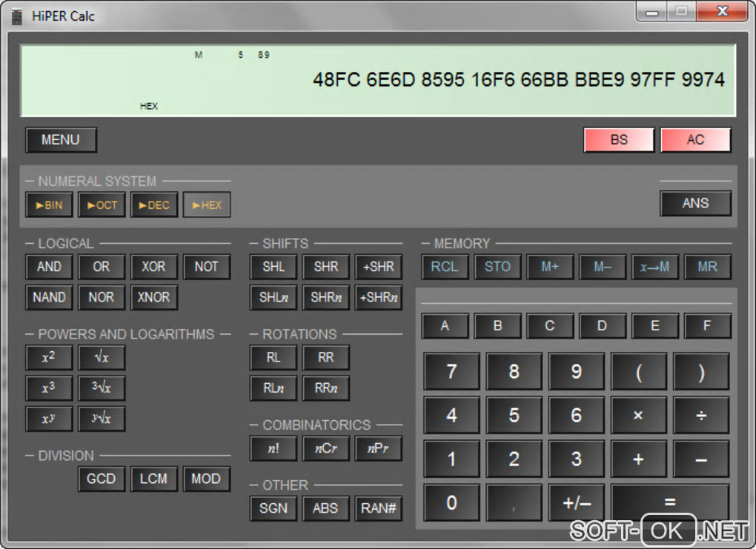Viewport: 756px width, 549px height.
Task: Compute least common multiple LCM
Action: point(154,479)
